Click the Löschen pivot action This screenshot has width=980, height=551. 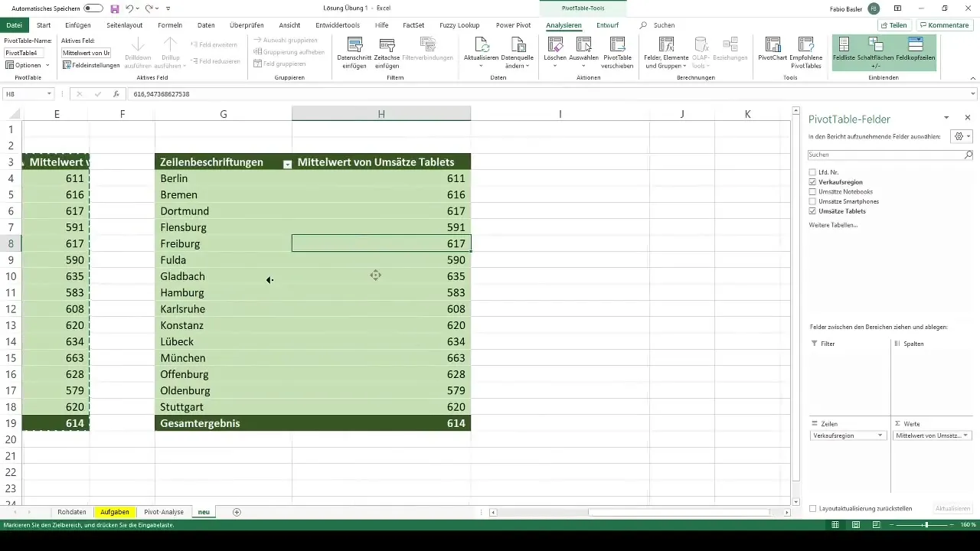555,52
